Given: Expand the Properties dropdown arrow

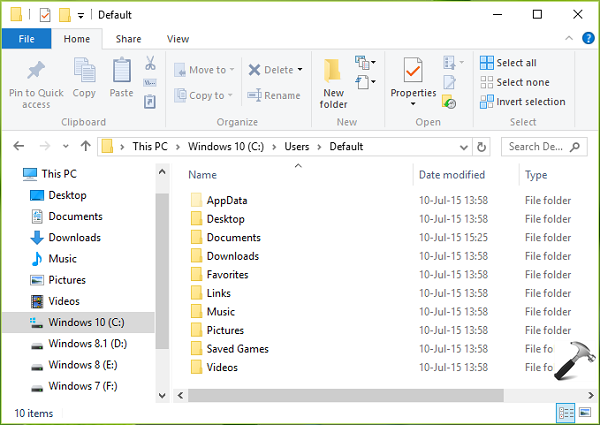Looking at the screenshot, I should click(x=413, y=104).
